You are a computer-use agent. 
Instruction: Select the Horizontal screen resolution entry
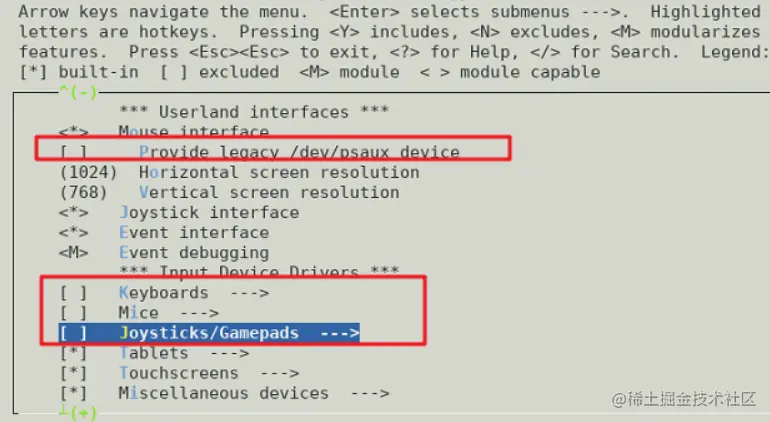click(279, 172)
